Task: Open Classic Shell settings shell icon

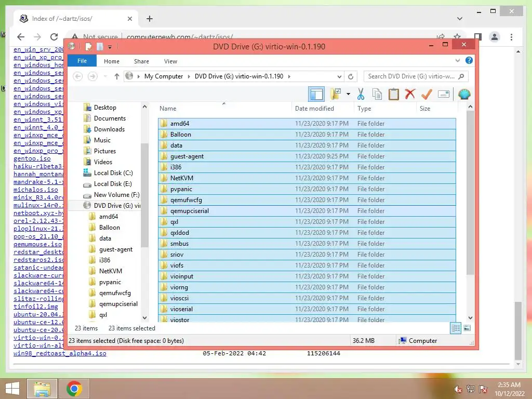Action: pyautogui.click(x=464, y=94)
